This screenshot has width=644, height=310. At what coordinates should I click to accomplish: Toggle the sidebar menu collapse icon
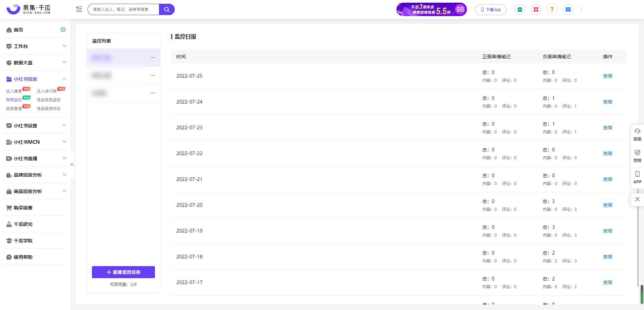coord(79,9)
